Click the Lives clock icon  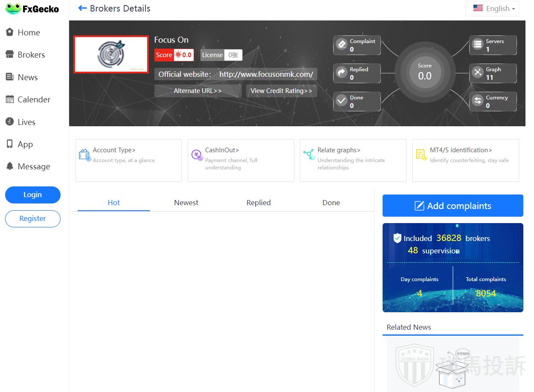pyautogui.click(x=9, y=122)
